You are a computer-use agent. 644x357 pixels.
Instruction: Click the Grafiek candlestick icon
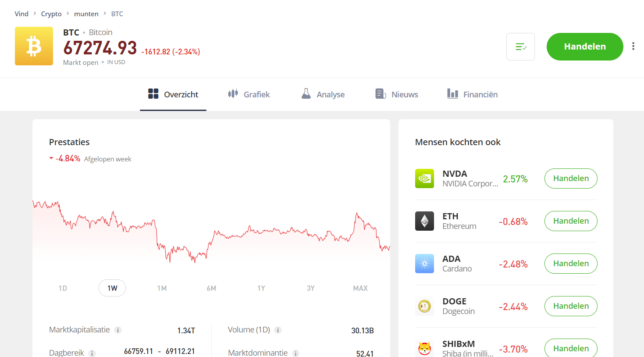tap(233, 93)
